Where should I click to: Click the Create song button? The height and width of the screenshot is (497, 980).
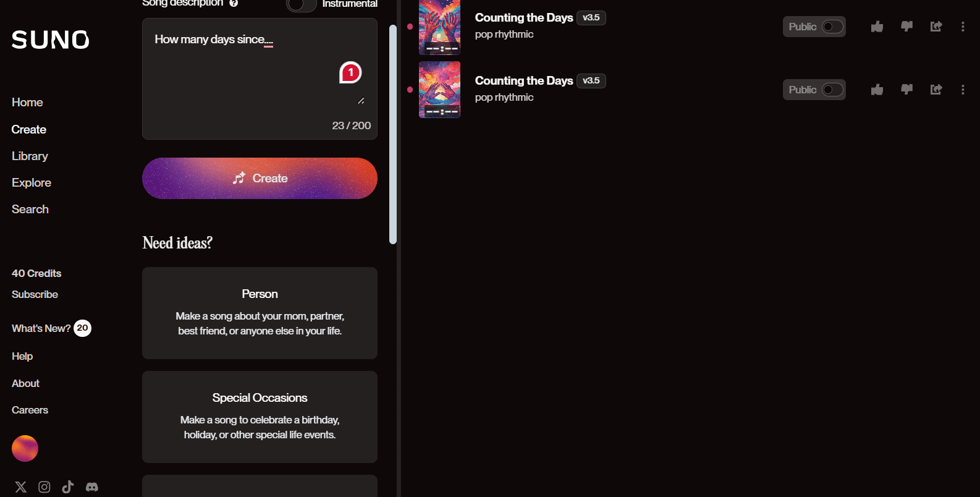point(260,178)
